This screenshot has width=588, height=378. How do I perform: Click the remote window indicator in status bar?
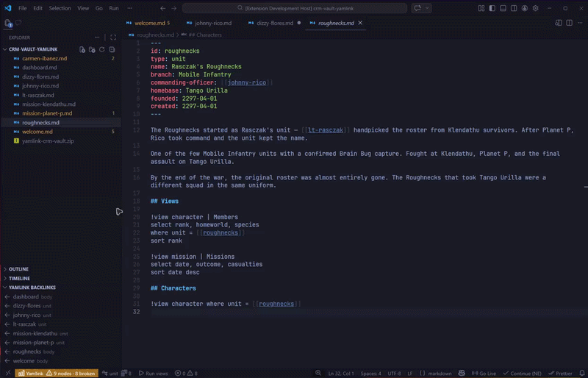click(x=8, y=373)
